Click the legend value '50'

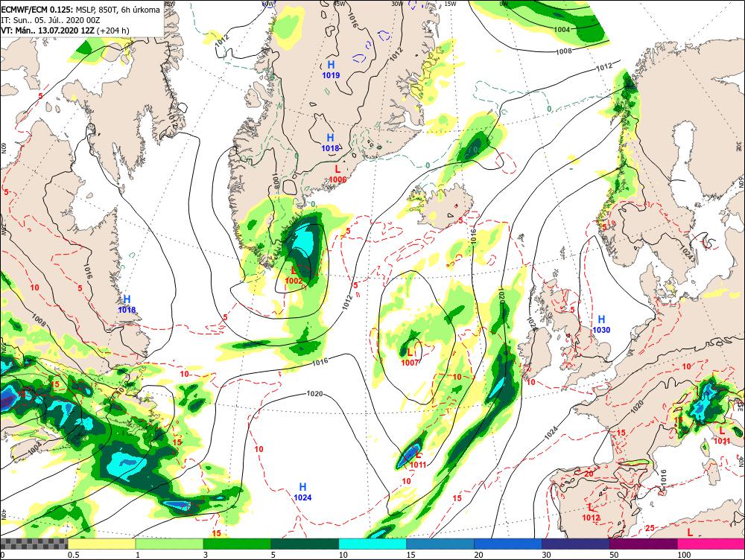(614, 555)
